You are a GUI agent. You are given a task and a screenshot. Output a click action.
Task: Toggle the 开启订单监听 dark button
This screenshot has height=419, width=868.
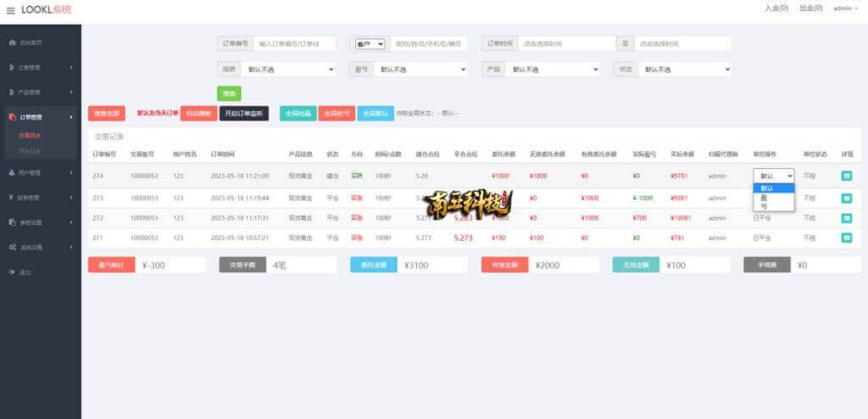coord(244,113)
